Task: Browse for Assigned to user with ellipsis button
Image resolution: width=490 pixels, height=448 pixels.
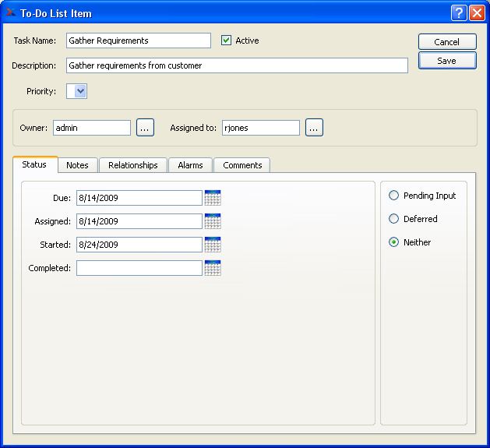Action: (314, 128)
